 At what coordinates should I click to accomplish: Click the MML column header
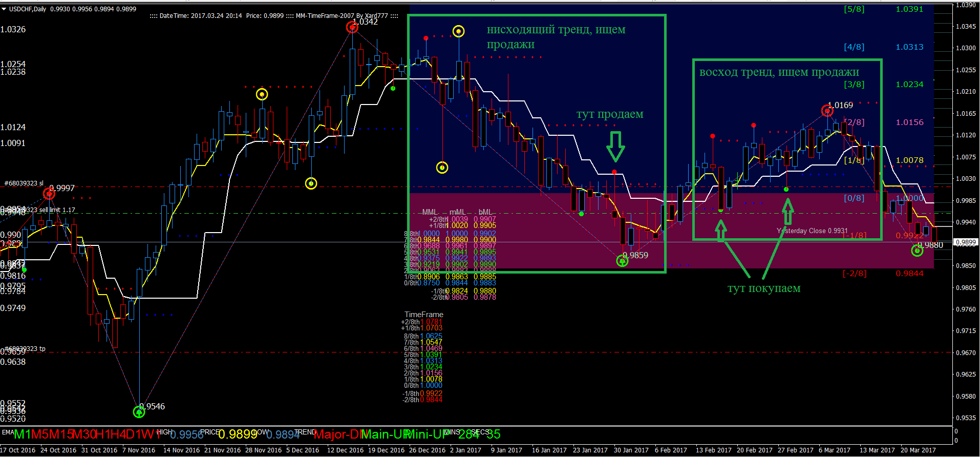[430, 212]
